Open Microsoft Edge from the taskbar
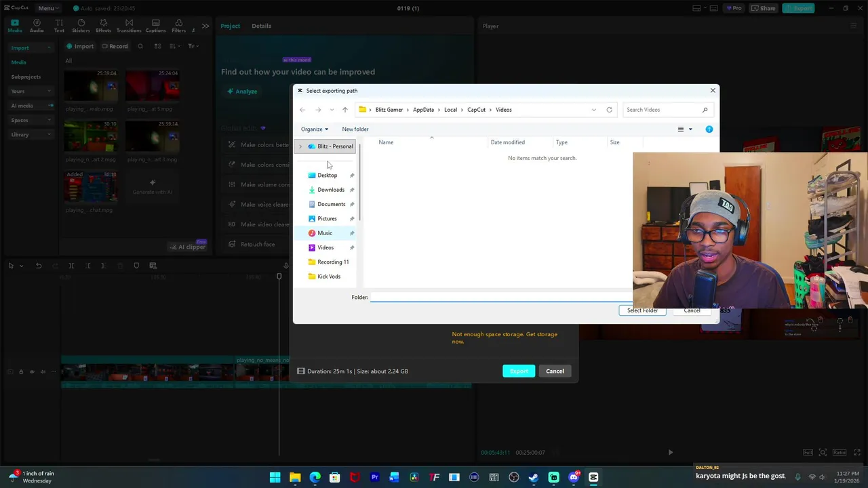Image resolution: width=868 pixels, height=488 pixels. 315,477
